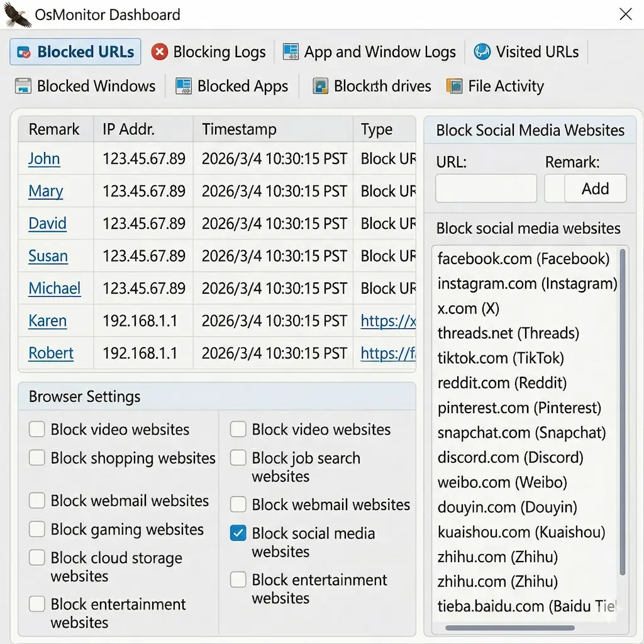
Task: Click the horizontal scrollbar below website list
Action: click(x=509, y=628)
